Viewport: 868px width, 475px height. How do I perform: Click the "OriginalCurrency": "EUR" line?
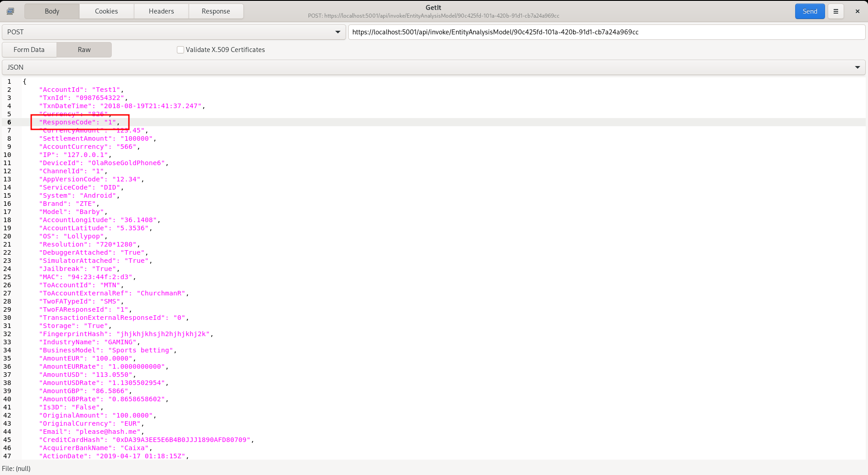point(91,423)
